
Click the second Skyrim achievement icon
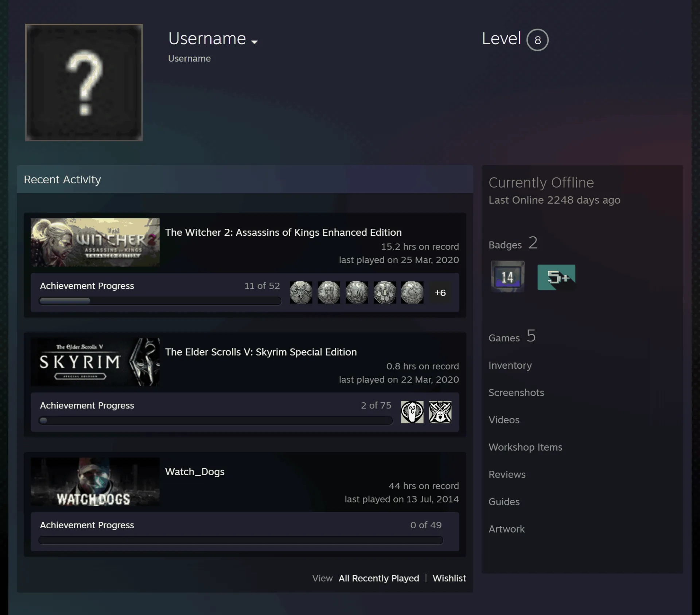click(440, 412)
